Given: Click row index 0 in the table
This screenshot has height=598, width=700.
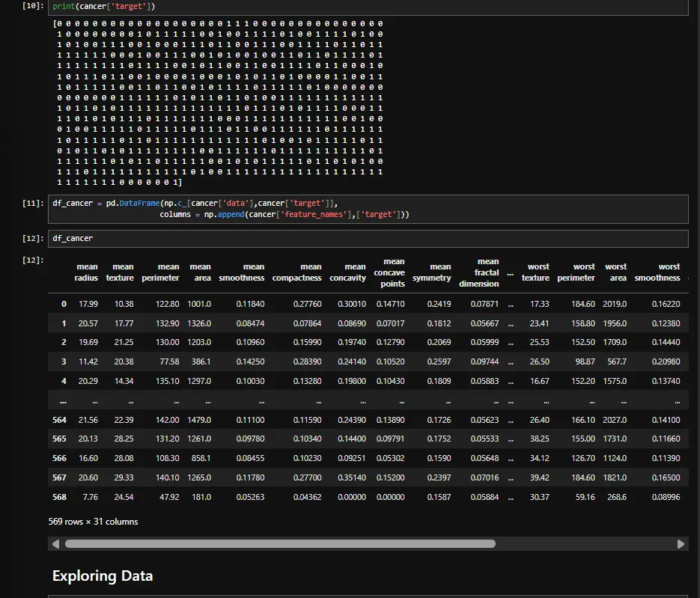Looking at the screenshot, I should 64,304.
